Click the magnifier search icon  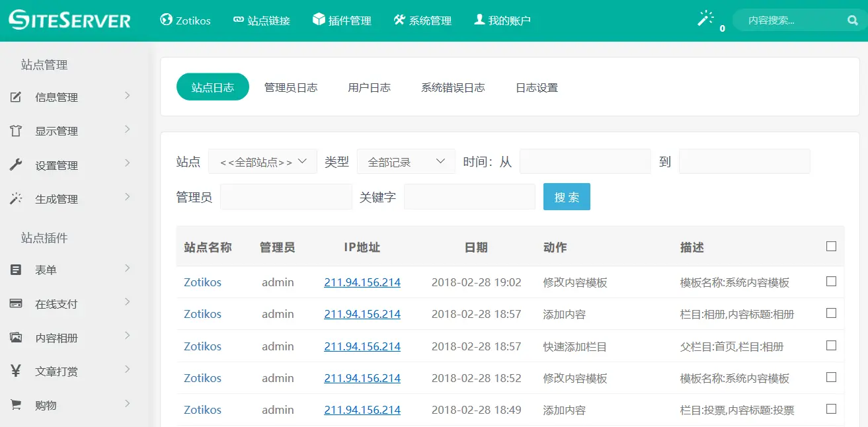pyautogui.click(x=852, y=20)
